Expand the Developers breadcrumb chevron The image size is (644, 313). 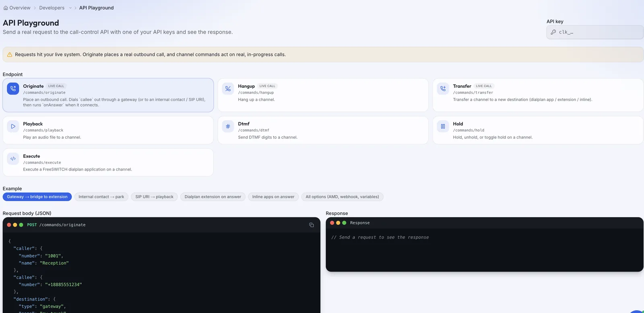click(70, 8)
